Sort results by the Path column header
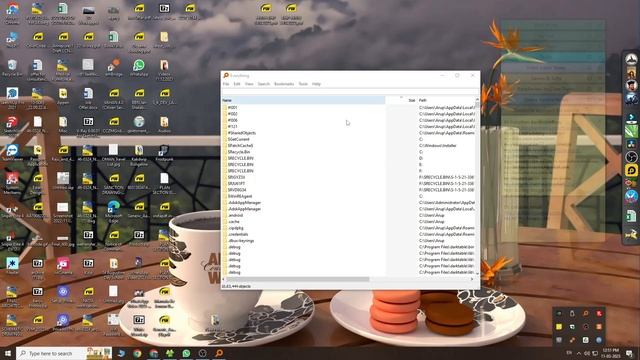The height and width of the screenshot is (360, 640). 446,100
